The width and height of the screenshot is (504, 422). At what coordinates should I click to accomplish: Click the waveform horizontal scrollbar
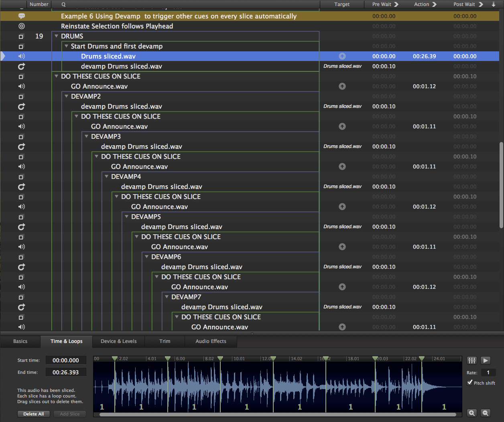pyautogui.click(x=277, y=414)
